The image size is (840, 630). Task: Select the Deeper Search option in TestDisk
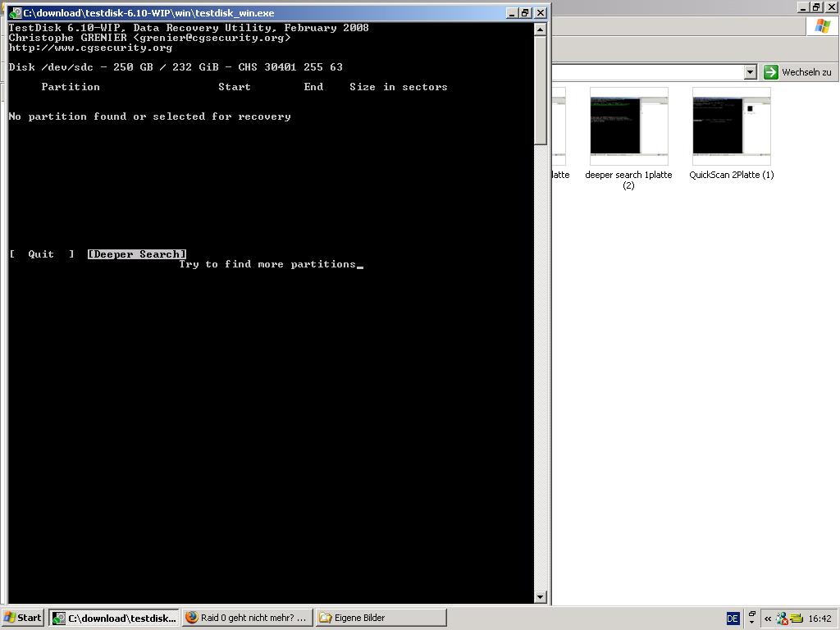(x=137, y=254)
